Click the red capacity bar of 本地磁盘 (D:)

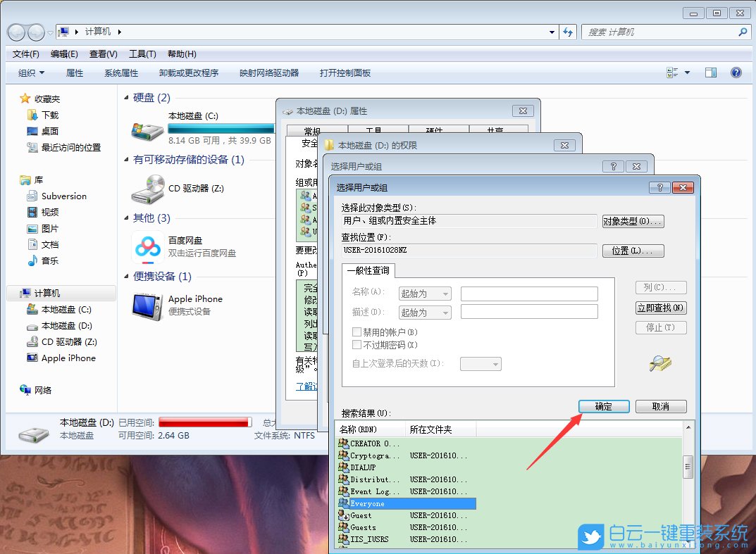point(204,421)
